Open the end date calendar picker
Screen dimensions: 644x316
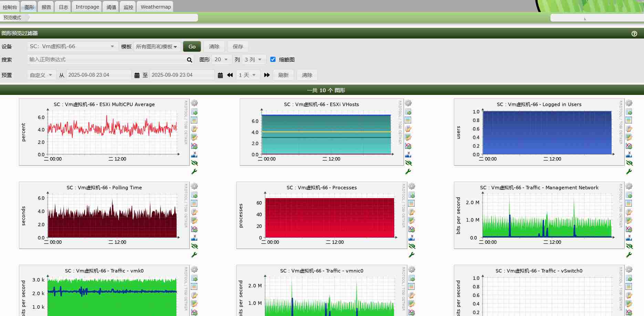pos(220,75)
